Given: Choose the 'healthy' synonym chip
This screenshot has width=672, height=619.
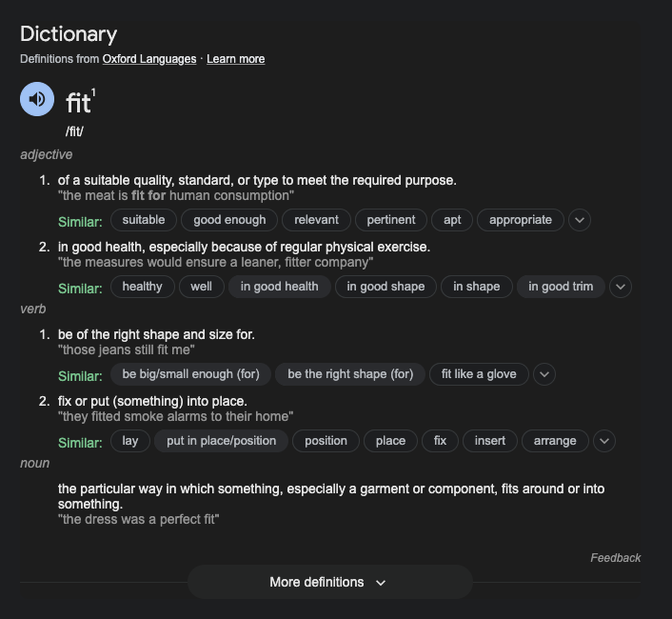Looking at the screenshot, I should [143, 287].
